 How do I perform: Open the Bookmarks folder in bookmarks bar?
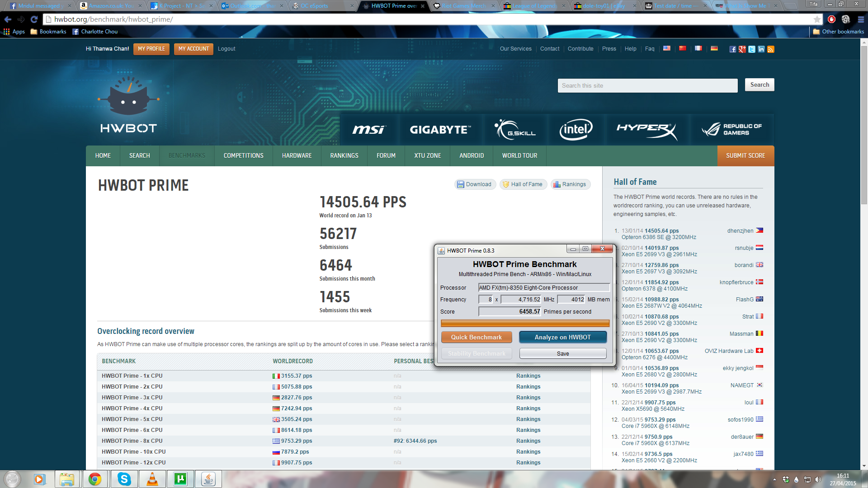(48, 32)
